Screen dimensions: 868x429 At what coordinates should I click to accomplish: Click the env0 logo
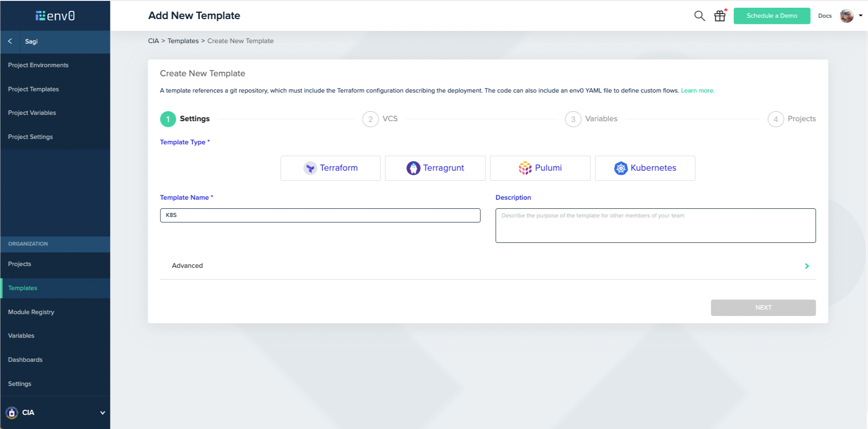click(55, 16)
